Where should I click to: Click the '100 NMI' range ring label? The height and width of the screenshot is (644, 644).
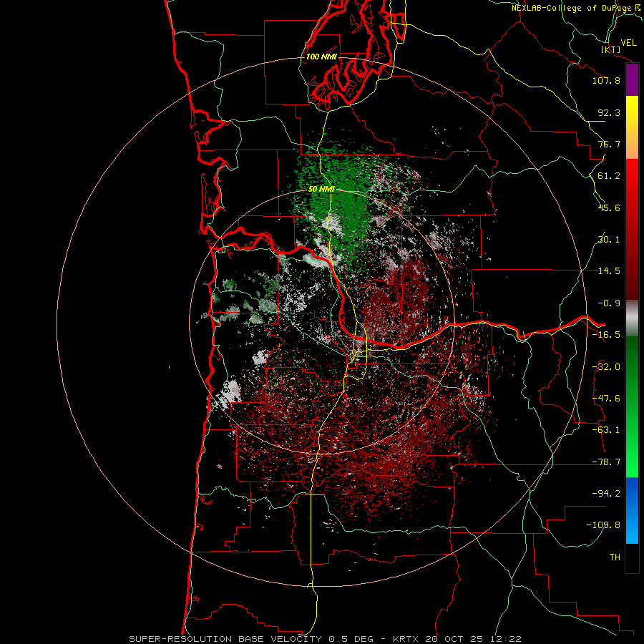click(321, 57)
